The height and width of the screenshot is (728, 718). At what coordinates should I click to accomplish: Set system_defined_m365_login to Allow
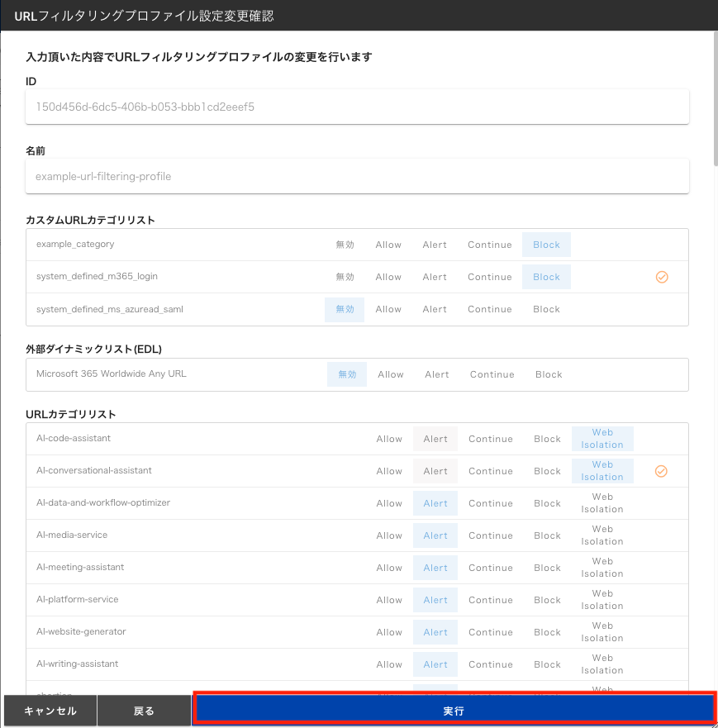pos(388,277)
